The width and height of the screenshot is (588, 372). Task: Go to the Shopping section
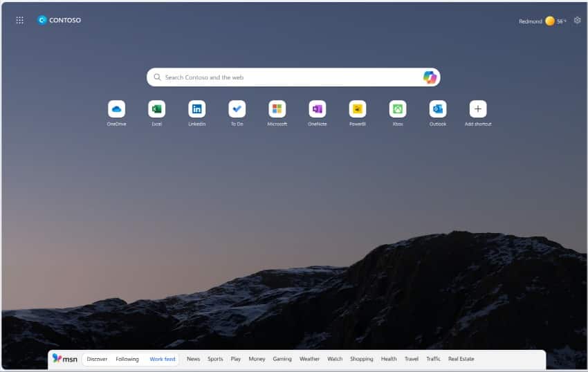tap(362, 360)
